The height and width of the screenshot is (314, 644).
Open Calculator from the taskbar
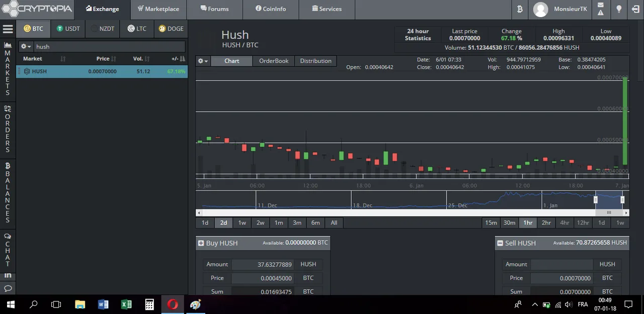149,304
